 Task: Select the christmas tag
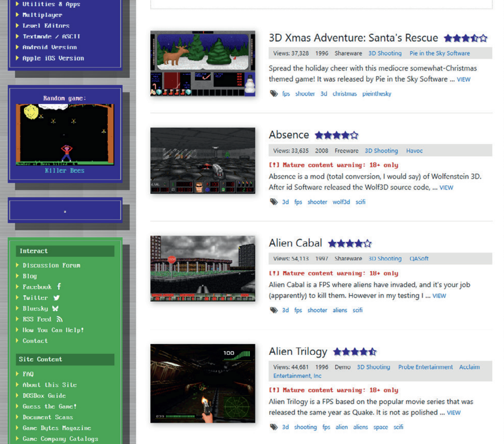(x=345, y=94)
